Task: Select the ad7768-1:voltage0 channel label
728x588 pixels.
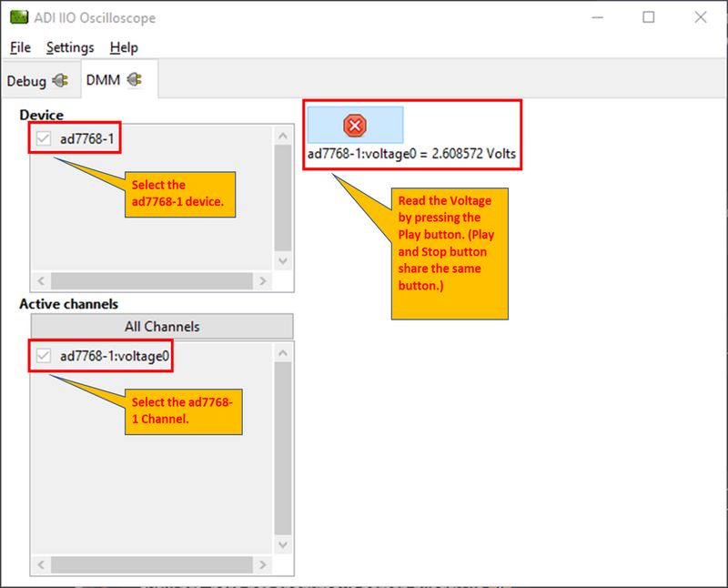Action: point(115,356)
